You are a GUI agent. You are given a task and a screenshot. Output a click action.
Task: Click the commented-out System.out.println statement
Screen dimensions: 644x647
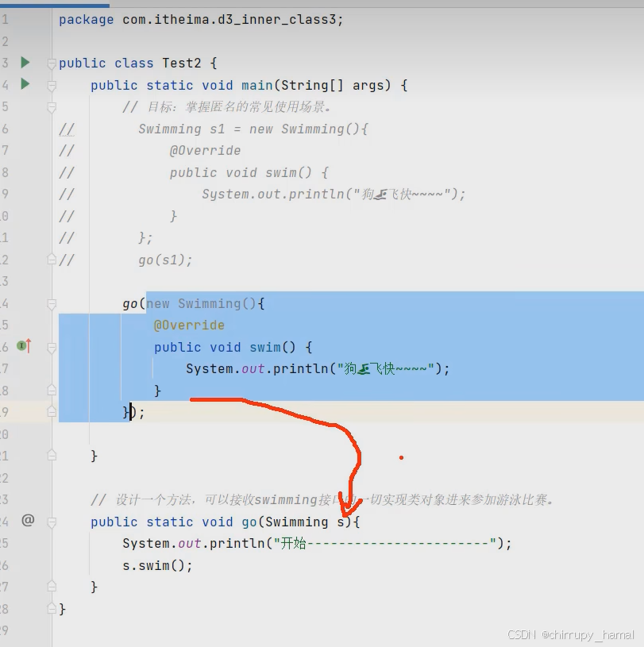334,194
